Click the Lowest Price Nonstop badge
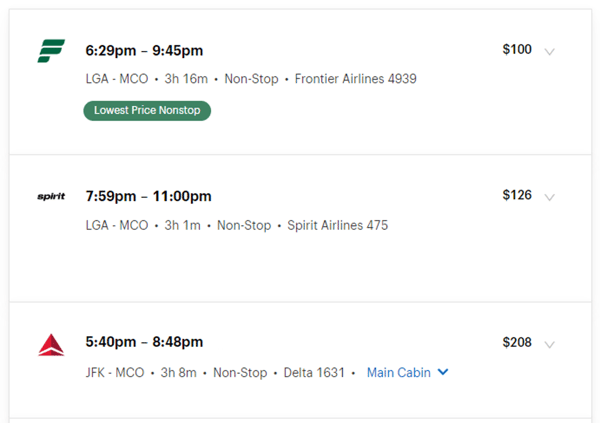The image size is (600, 423). [x=147, y=110]
